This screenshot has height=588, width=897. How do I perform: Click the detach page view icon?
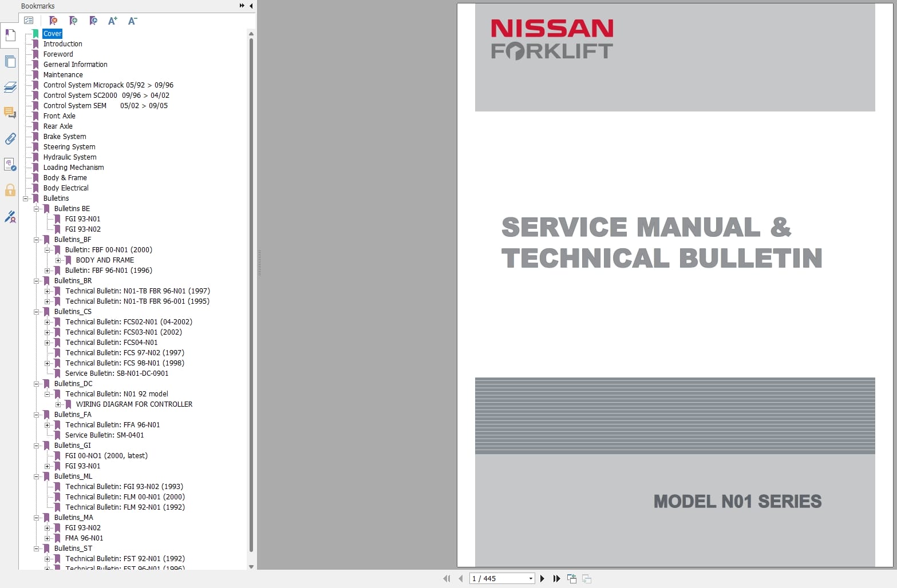[572, 579]
